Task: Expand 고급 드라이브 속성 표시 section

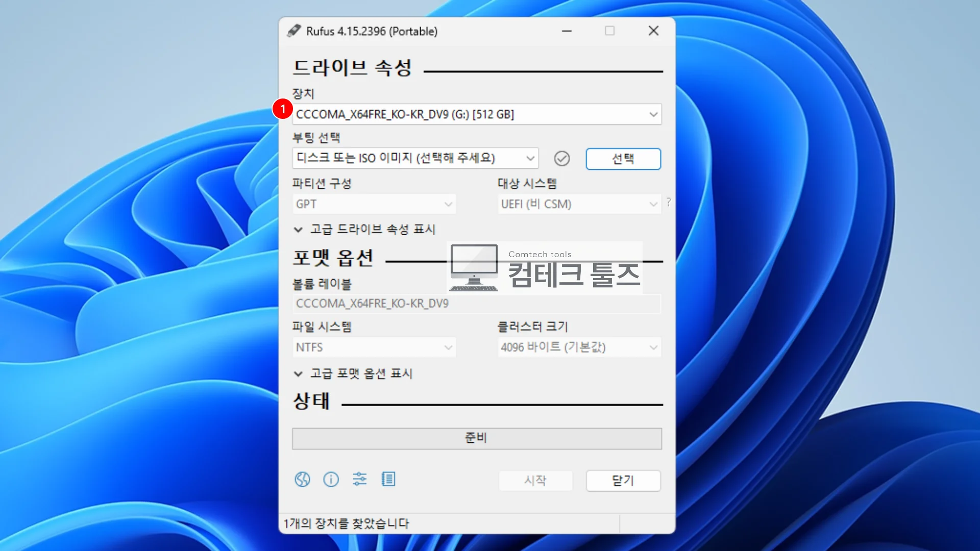Action: 364,230
